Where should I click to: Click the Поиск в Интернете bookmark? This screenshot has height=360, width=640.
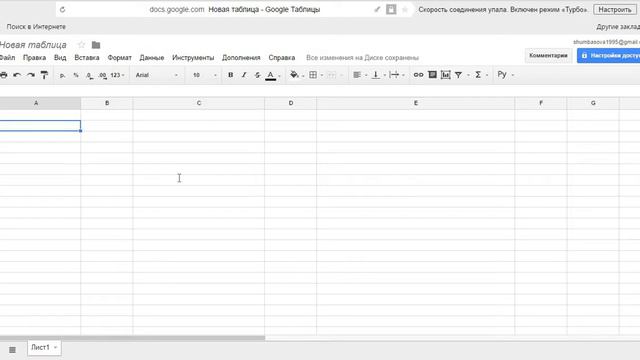click(x=36, y=27)
